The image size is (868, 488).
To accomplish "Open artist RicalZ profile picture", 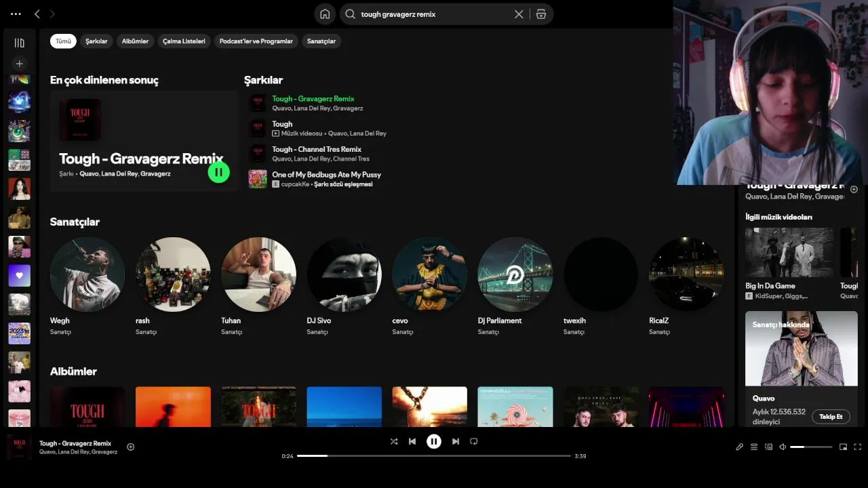I will click(686, 274).
